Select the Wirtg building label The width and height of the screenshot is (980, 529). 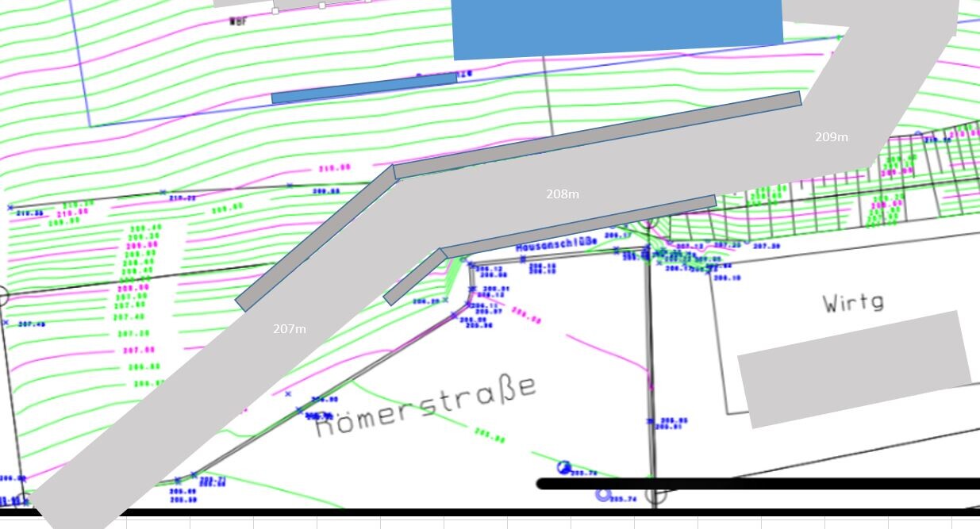[852, 302]
